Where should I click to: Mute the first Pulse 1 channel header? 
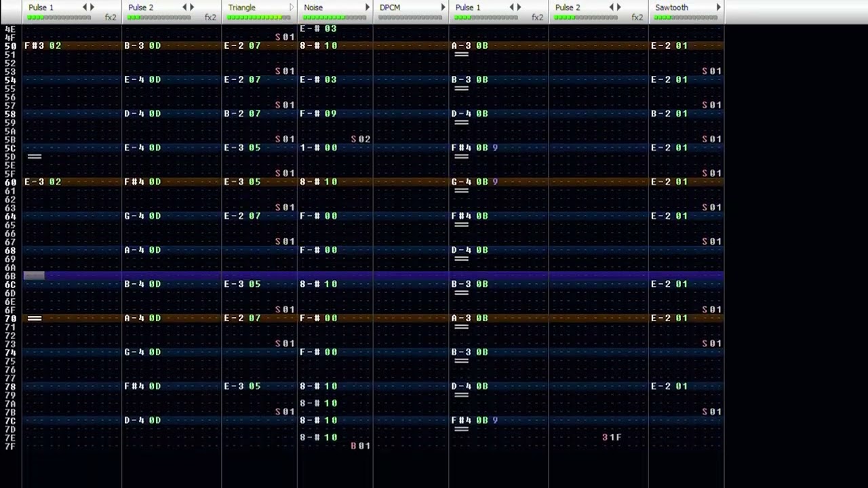pos(41,7)
